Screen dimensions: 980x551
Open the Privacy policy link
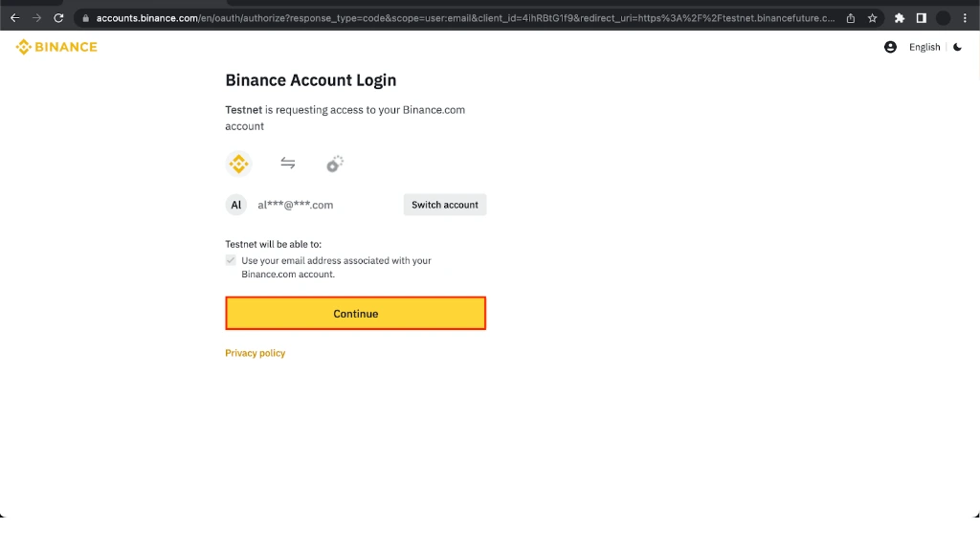(x=255, y=353)
